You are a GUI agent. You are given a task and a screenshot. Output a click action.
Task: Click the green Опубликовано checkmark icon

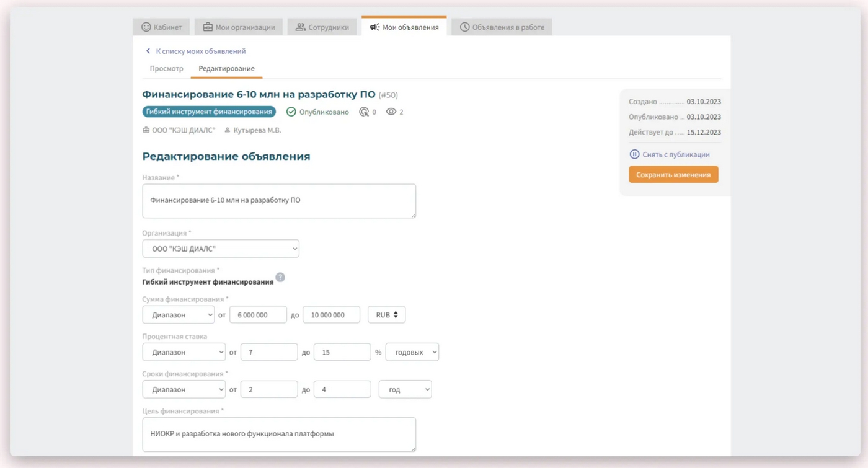[x=291, y=112]
